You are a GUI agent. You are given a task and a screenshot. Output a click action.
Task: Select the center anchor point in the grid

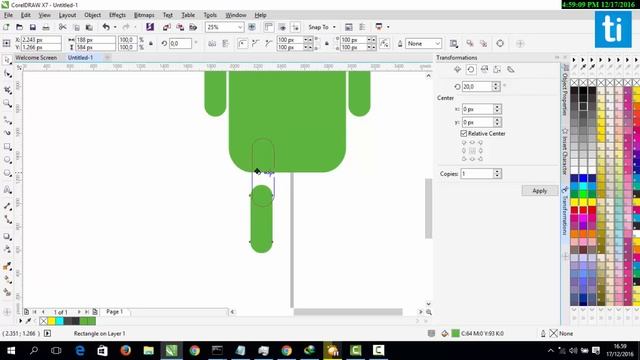pos(472,151)
